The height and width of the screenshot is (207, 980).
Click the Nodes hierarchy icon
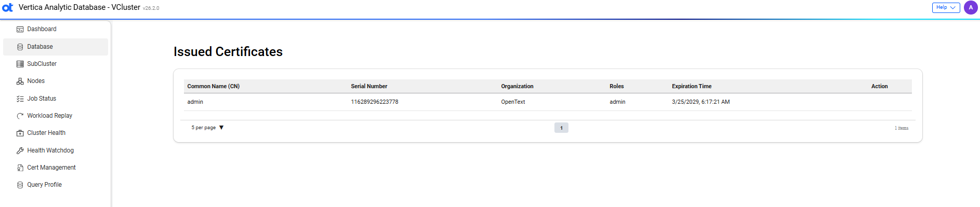[x=20, y=81]
